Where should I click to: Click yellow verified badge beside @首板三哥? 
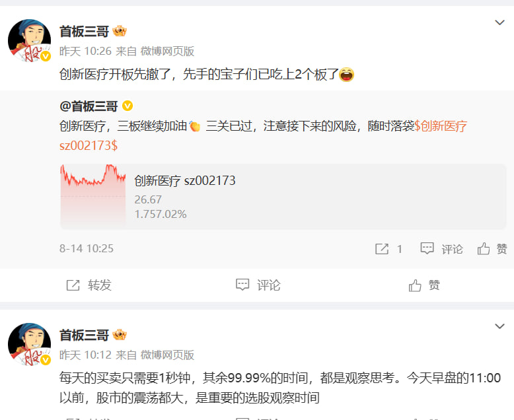[128, 106]
